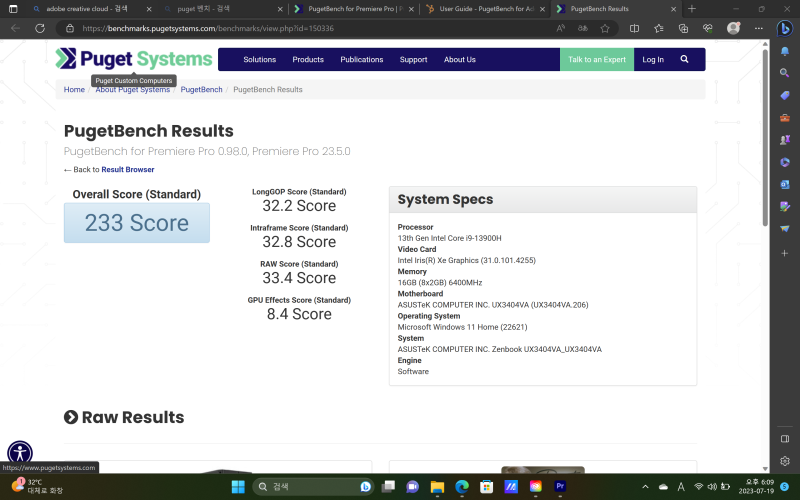Open the Products menu
The height and width of the screenshot is (500, 800).
[308, 59]
